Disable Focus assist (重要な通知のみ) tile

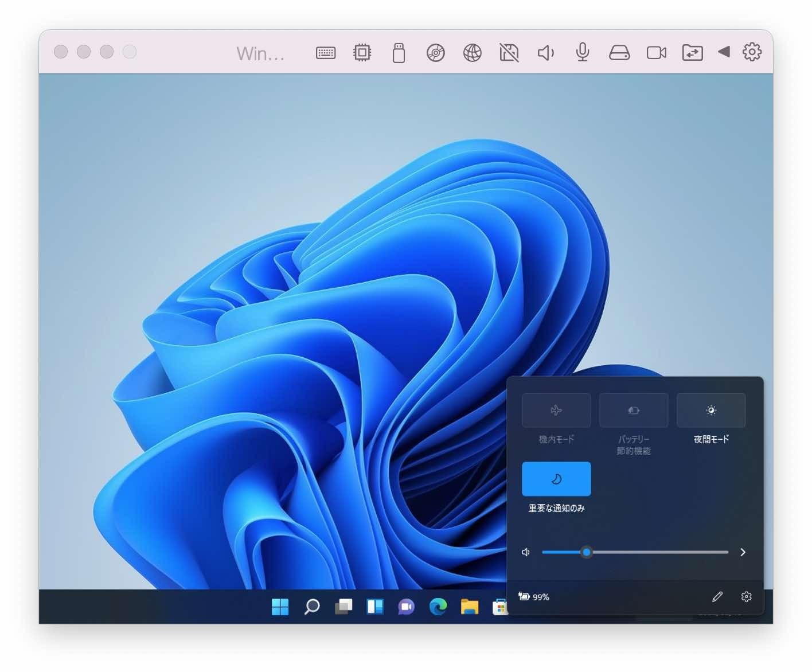coord(556,479)
